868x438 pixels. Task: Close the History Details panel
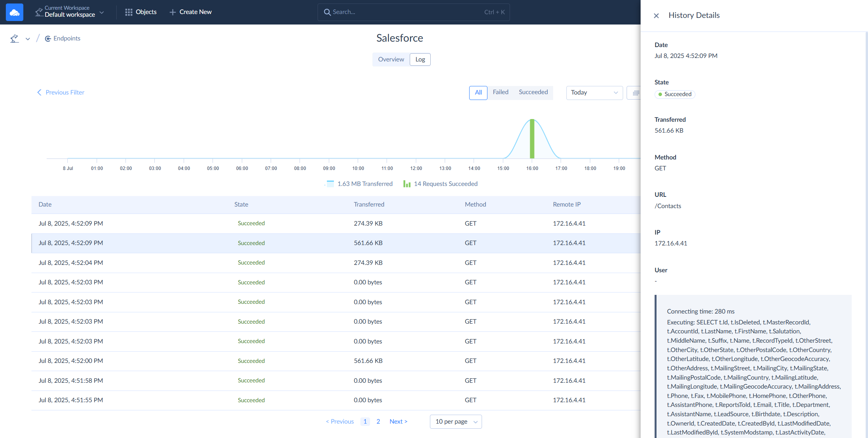click(x=656, y=16)
